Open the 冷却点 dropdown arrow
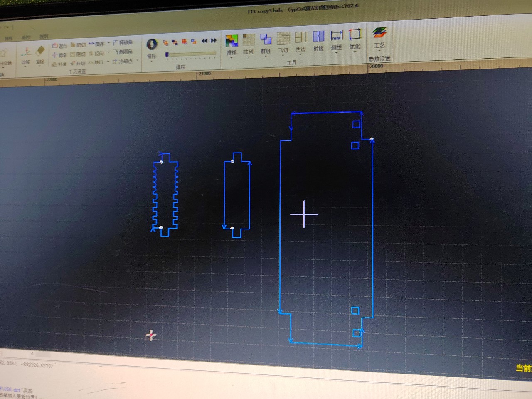Screen dimensions: 532x399 point(137,61)
